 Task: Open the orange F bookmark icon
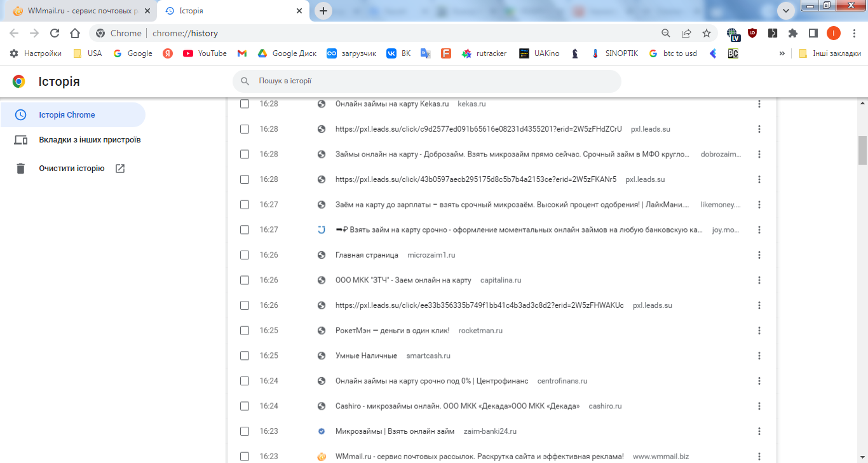pyautogui.click(x=446, y=53)
